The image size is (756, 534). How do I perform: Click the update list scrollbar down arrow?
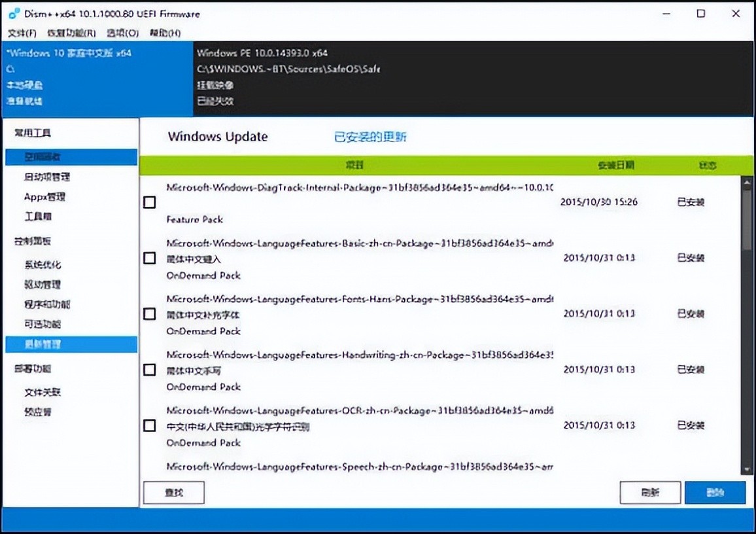746,469
